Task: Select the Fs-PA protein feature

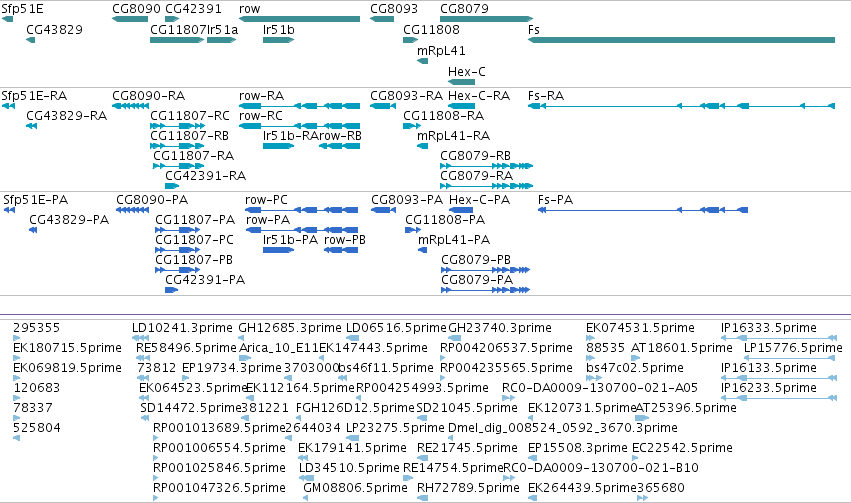Action: 643,210
